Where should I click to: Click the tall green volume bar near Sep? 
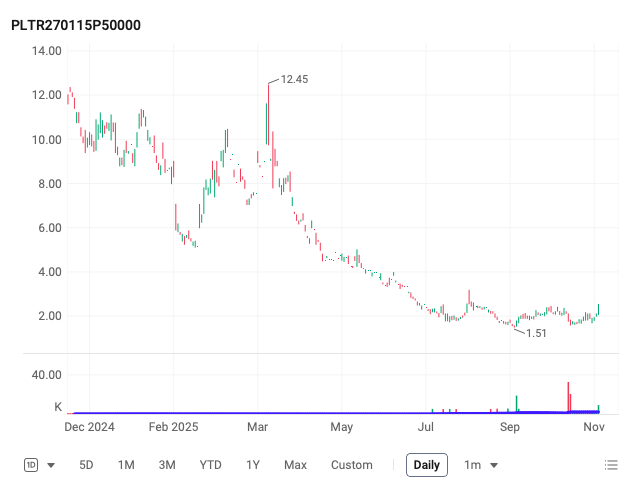click(x=517, y=402)
